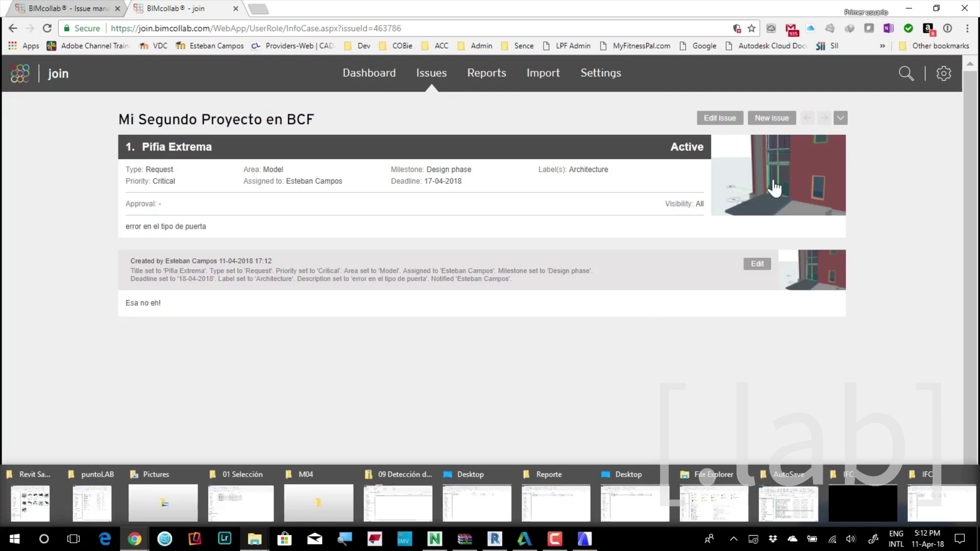Click the BIMcollab search magnifier icon
The width and height of the screenshot is (980, 551).
point(906,73)
